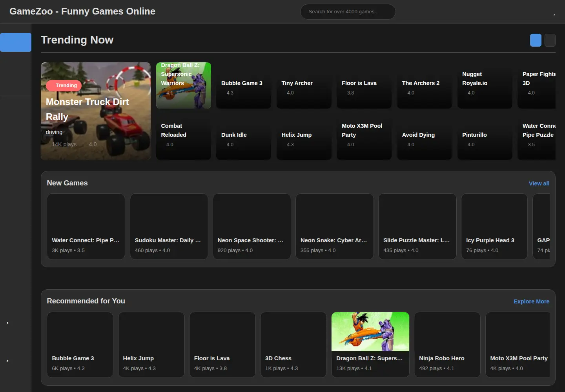
Task: Follow the Explore More link in Recommended for You
Action: (x=532, y=301)
